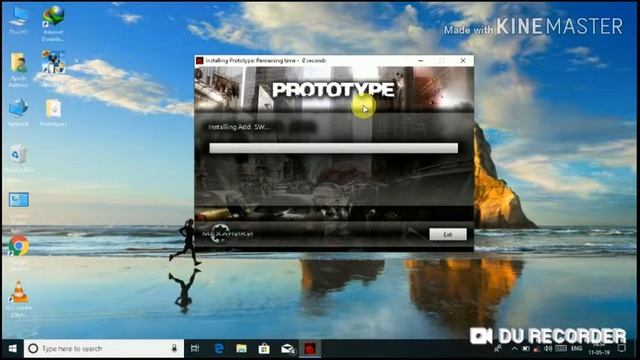Click the Exit button in Prototype installer
Screen dimensions: 640x360
coord(448,234)
